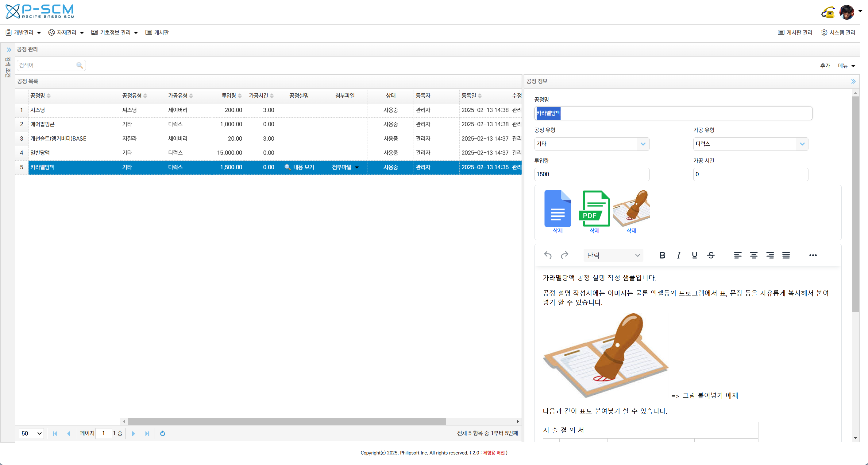The width and height of the screenshot is (868, 465).
Task: Align text left
Action: (738, 255)
